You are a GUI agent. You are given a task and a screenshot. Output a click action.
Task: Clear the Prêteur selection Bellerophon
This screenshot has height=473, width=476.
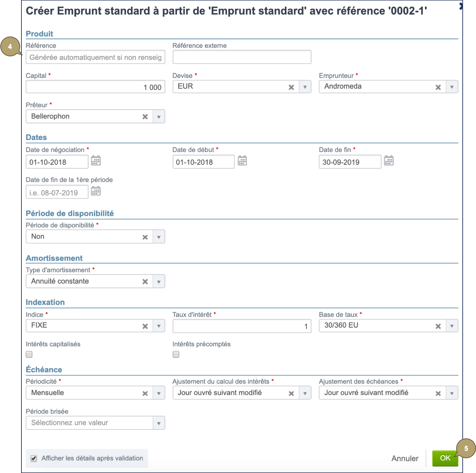(145, 116)
